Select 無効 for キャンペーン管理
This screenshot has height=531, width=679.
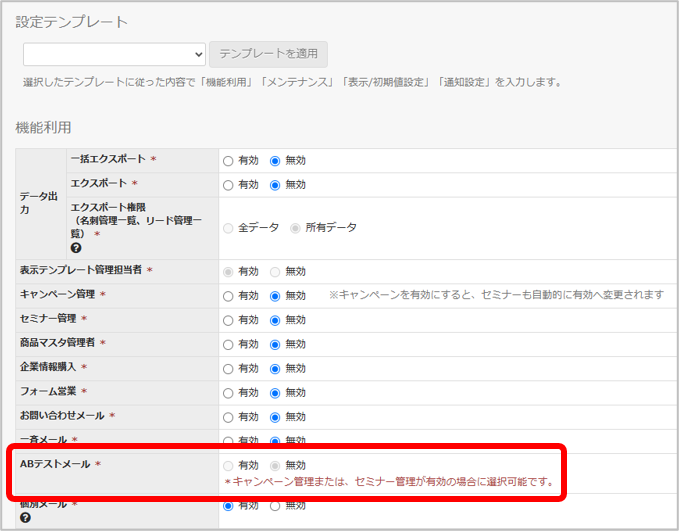click(x=275, y=296)
